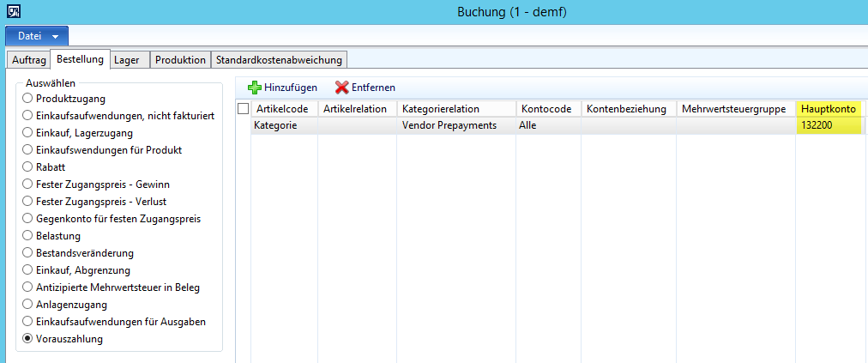This screenshot has width=868, height=363.
Task: Choose the Anlagenzugang radio button
Action: click(x=28, y=305)
